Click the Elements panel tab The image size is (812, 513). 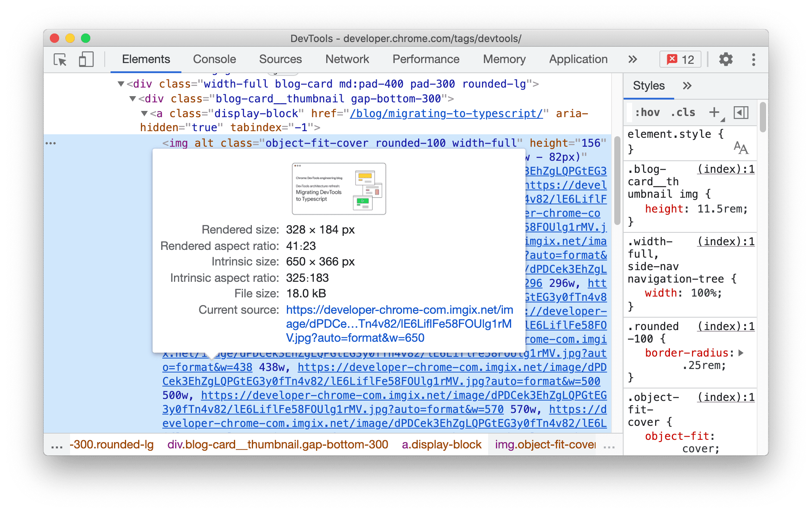[146, 58]
